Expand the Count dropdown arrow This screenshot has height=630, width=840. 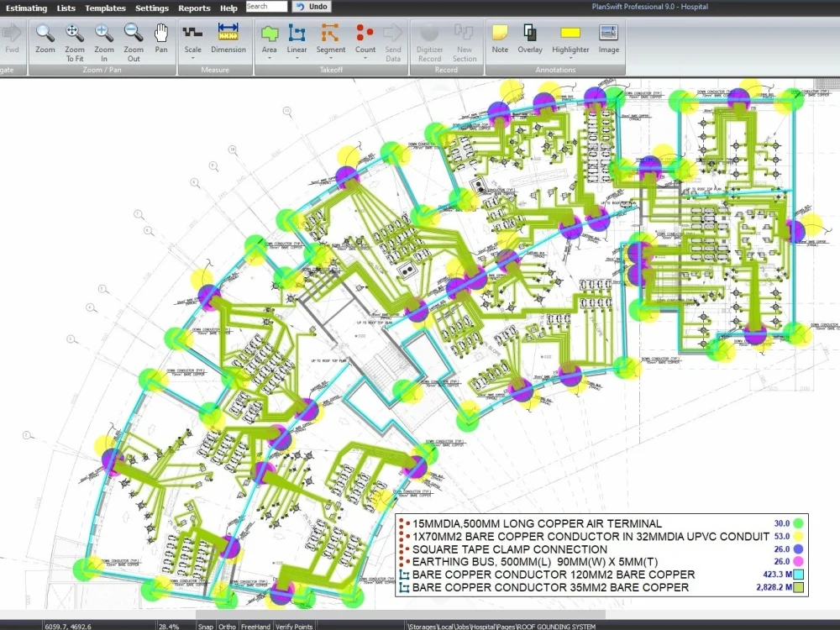365,59
